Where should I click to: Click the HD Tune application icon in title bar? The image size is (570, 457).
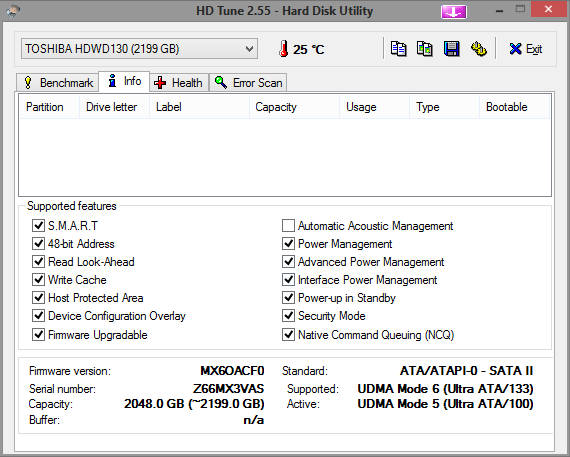pos(13,11)
